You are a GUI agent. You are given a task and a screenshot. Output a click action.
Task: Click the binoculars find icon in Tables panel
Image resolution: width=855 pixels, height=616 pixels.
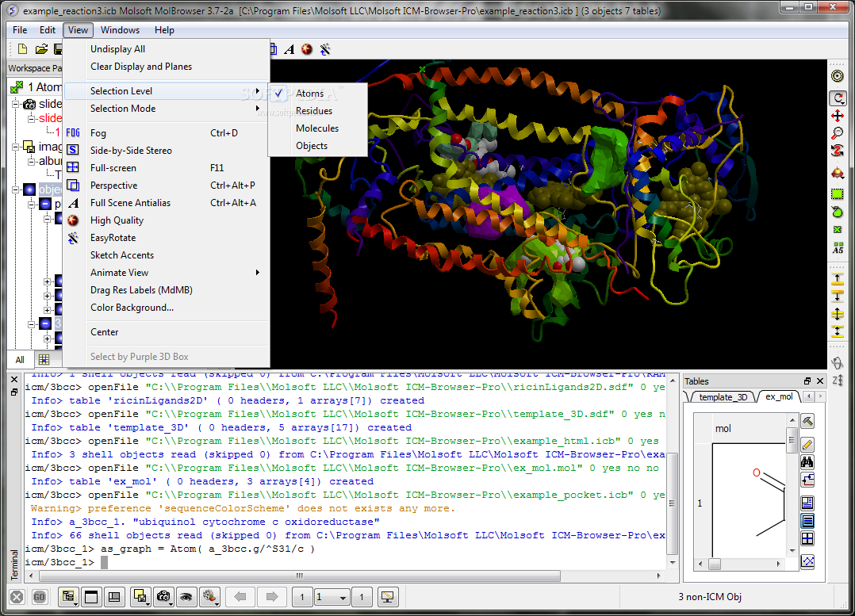[807, 462]
